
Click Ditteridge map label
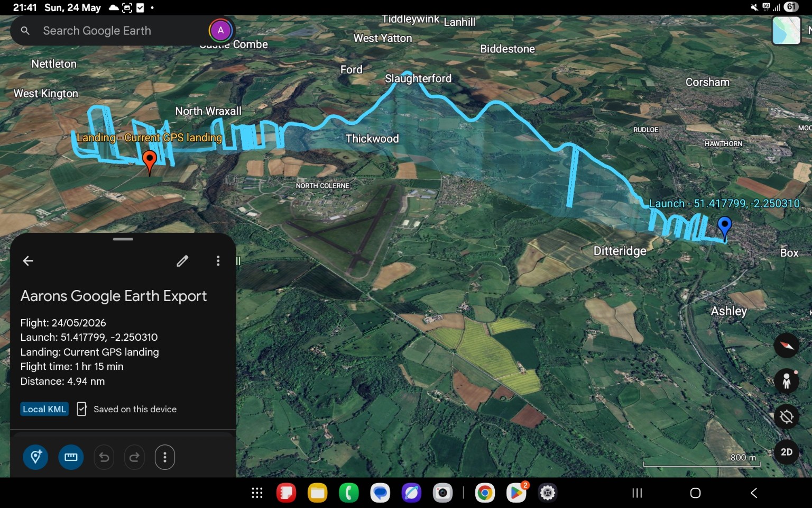(620, 251)
